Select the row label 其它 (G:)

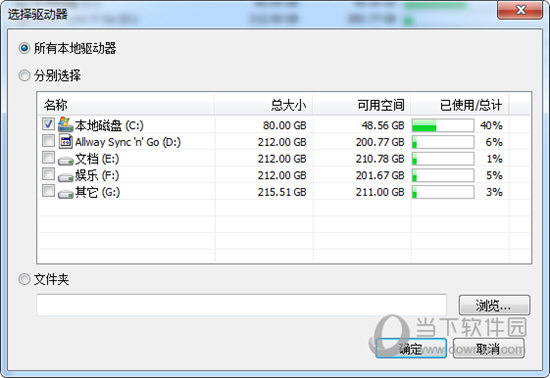click(x=98, y=192)
